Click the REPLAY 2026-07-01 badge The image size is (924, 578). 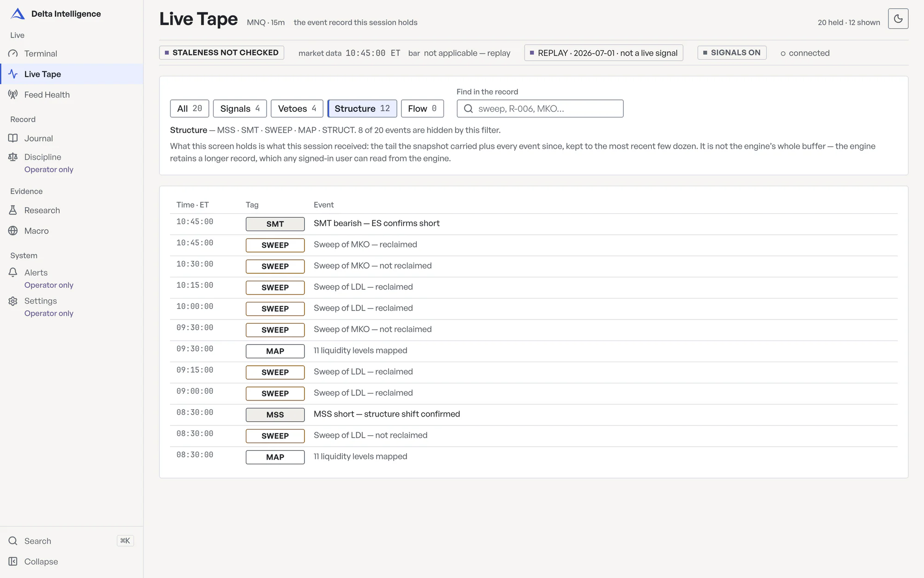coord(603,53)
